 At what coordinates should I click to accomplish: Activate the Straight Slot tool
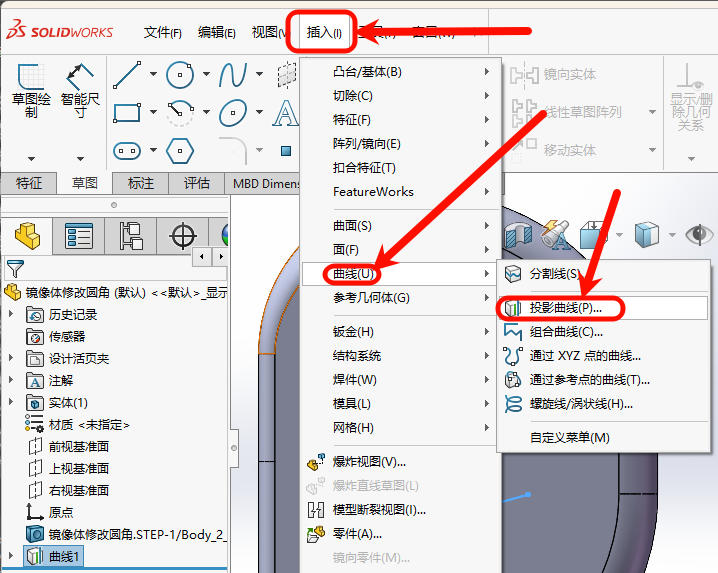[127, 150]
